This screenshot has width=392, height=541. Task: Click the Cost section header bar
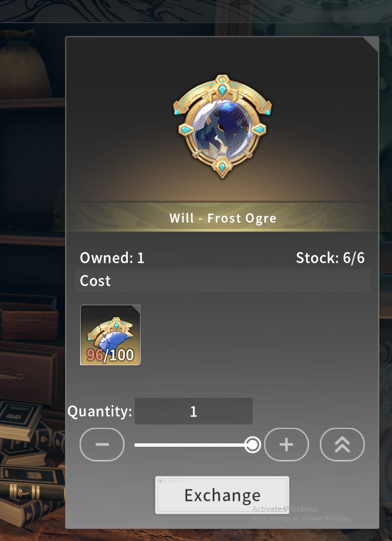(x=223, y=280)
